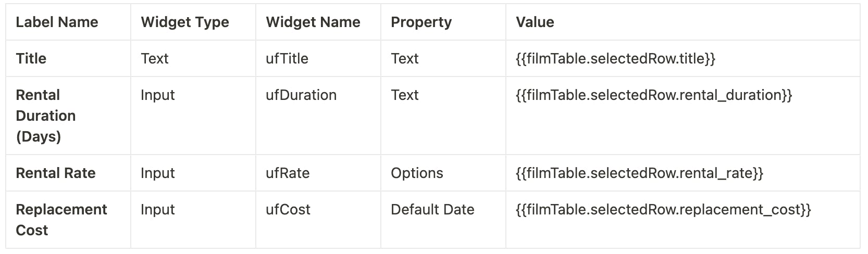Click the filmTable.selectedRow.title value
868x254 pixels.
coord(615,59)
